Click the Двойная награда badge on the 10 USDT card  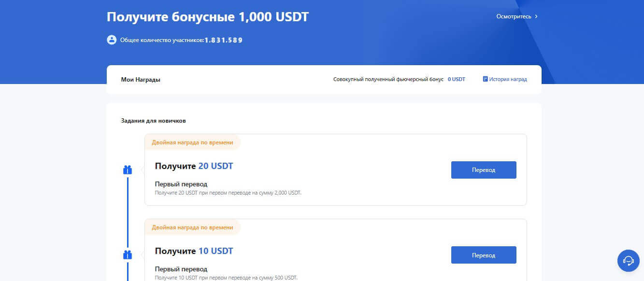tap(192, 227)
